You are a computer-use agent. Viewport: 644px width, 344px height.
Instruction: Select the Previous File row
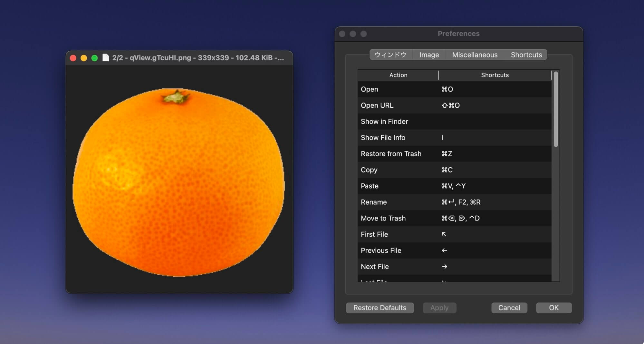[x=455, y=251]
